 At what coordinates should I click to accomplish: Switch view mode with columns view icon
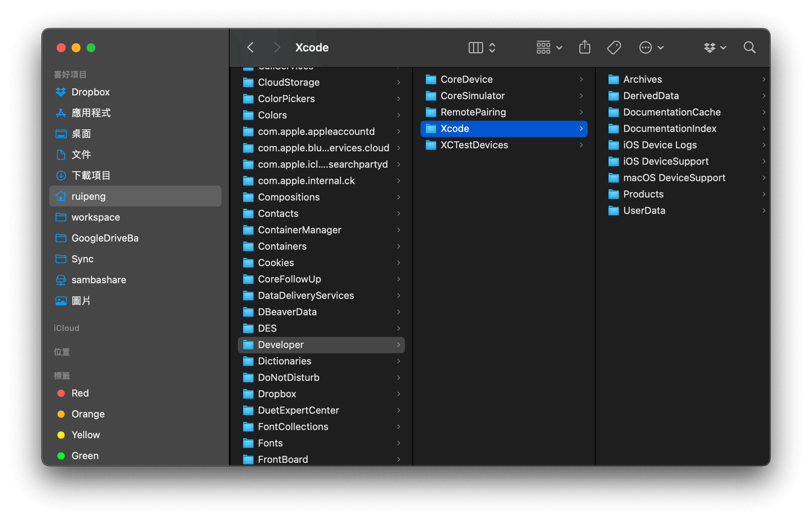click(x=482, y=48)
